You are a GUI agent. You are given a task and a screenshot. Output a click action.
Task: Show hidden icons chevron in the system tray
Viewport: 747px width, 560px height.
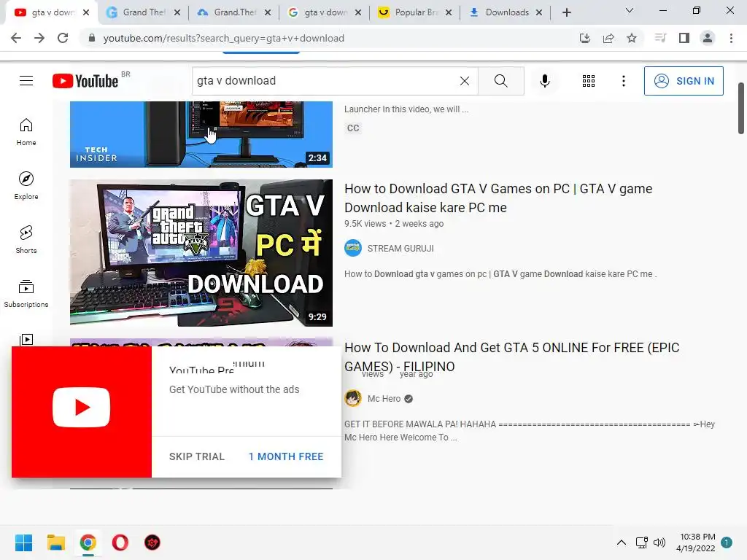[622, 542]
